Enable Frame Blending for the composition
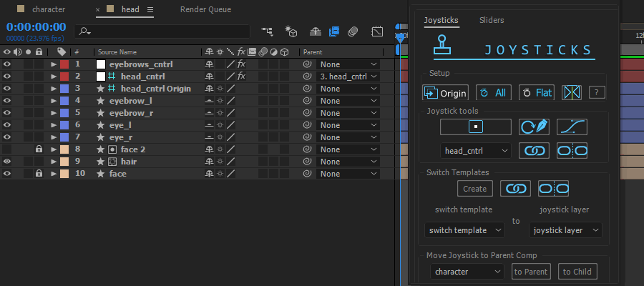Image resolution: width=644 pixels, height=286 pixels. pos(334,31)
